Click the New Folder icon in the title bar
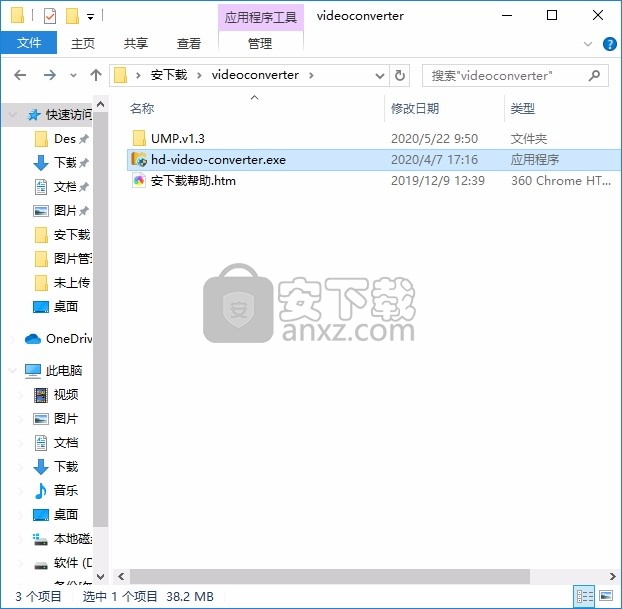 (72, 16)
